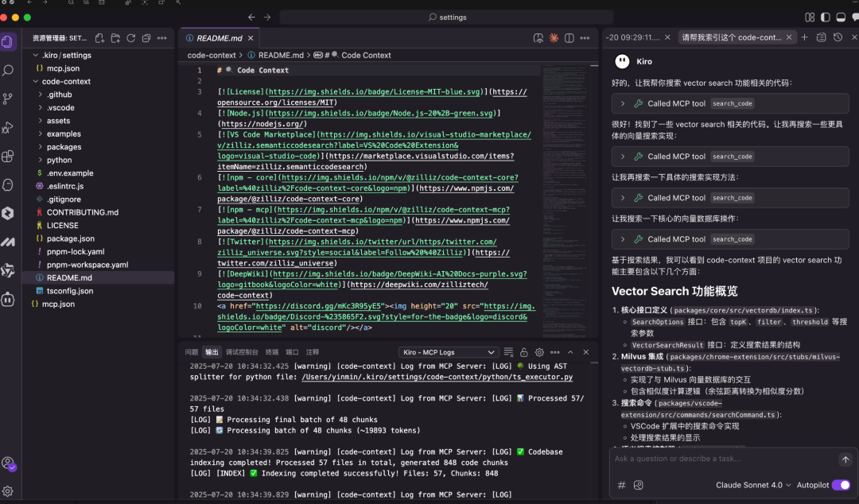Open README preview from editor toolbar

(x=538, y=38)
